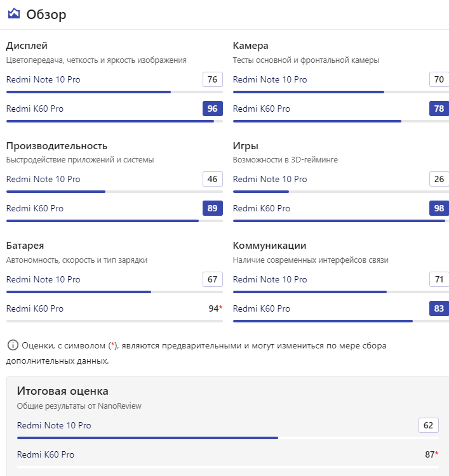Open Redmi Note 10 Pro link under Итоговая оценка
The height and width of the screenshot is (476, 449).
[x=54, y=425]
